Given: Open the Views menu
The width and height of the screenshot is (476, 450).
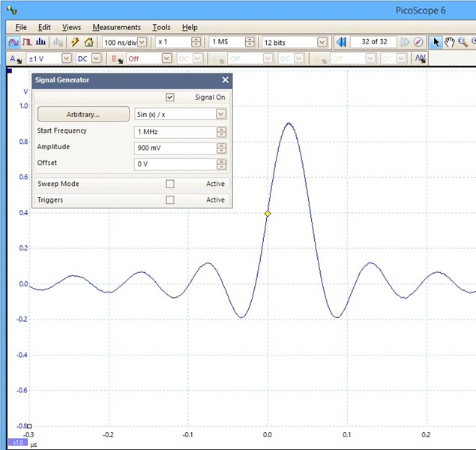Looking at the screenshot, I should (71, 27).
